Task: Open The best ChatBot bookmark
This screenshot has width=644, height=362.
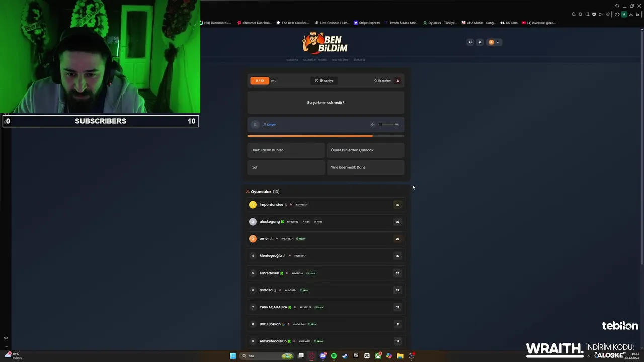Action: pos(293,23)
